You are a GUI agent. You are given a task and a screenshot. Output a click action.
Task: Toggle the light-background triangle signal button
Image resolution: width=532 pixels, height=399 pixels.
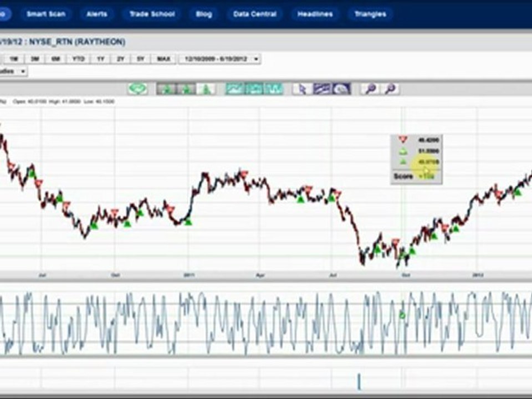pos(206,89)
